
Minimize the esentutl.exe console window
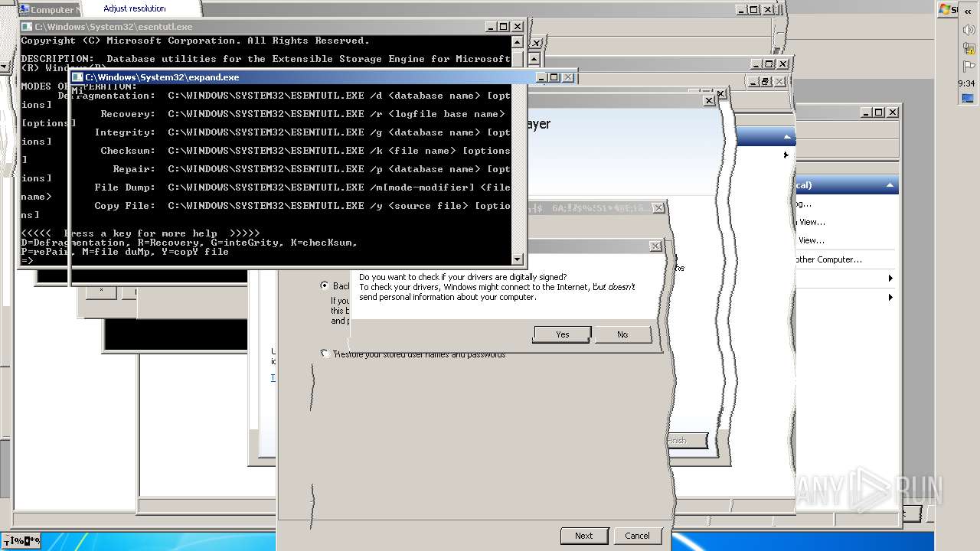click(x=491, y=27)
